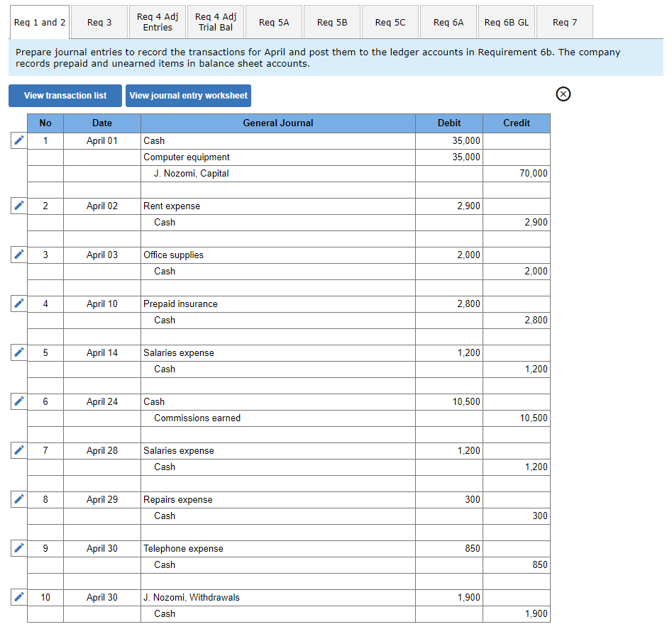
Task: Click the 850 credit amount
Action: click(517, 564)
